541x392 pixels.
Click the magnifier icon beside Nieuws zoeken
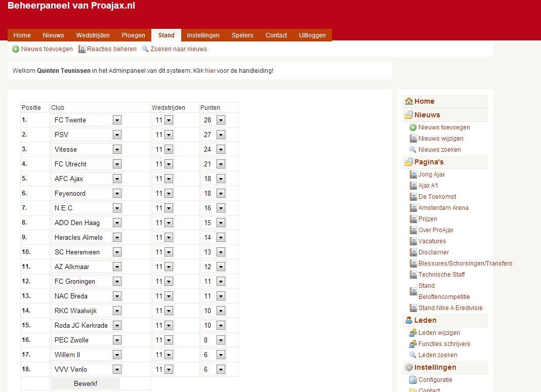(x=412, y=150)
